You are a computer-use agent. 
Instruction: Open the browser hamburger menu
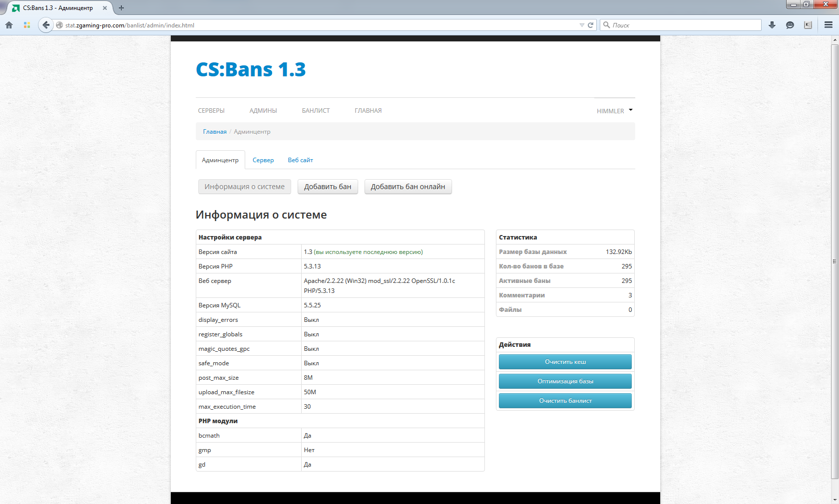[829, 25]
